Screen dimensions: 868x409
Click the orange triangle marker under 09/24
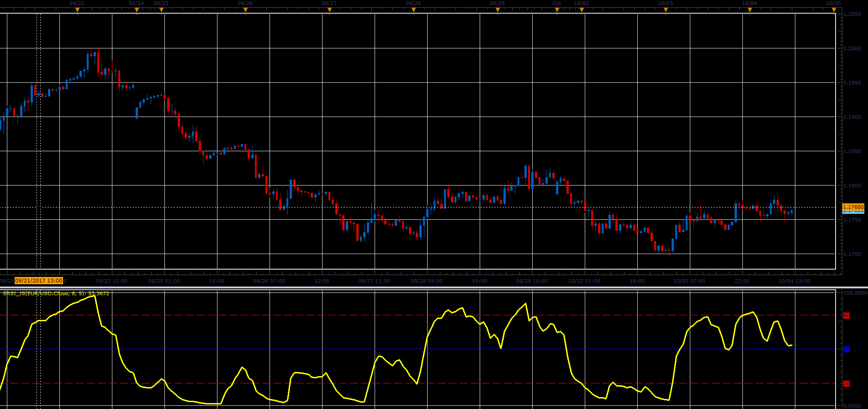pos(137,10)
